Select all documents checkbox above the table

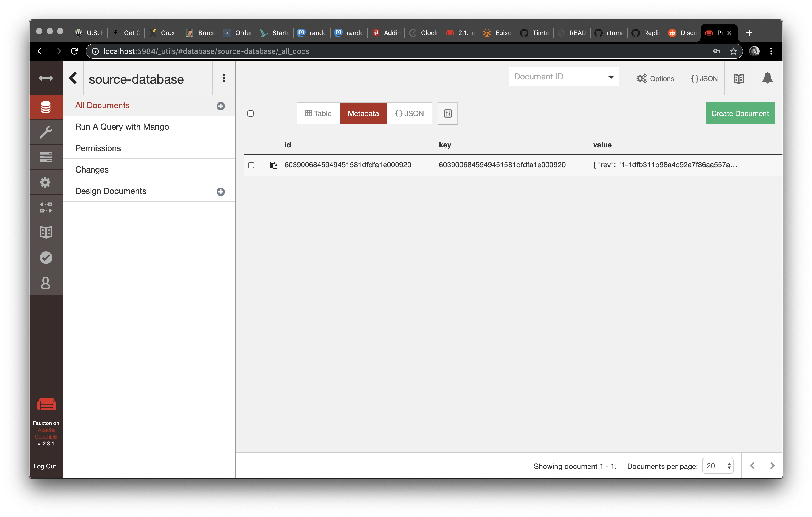(251, 113)
